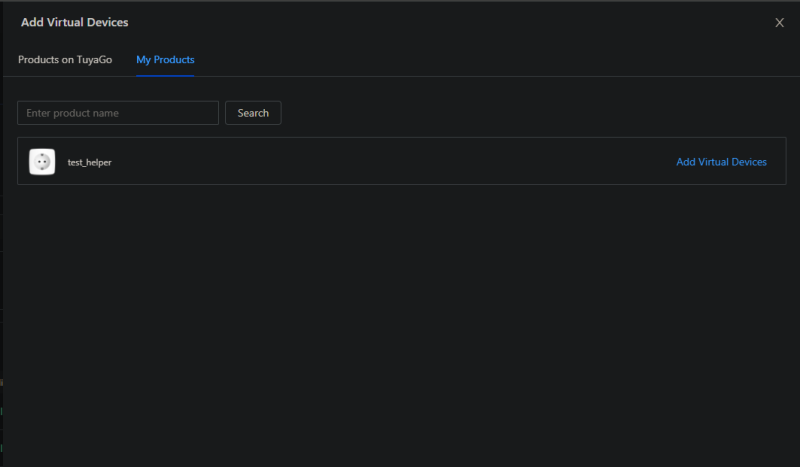The width and height of the screenshot is (800, 467).
Task: Click Add Virtual Devices link for test_helper
Action: pos(721,162)
